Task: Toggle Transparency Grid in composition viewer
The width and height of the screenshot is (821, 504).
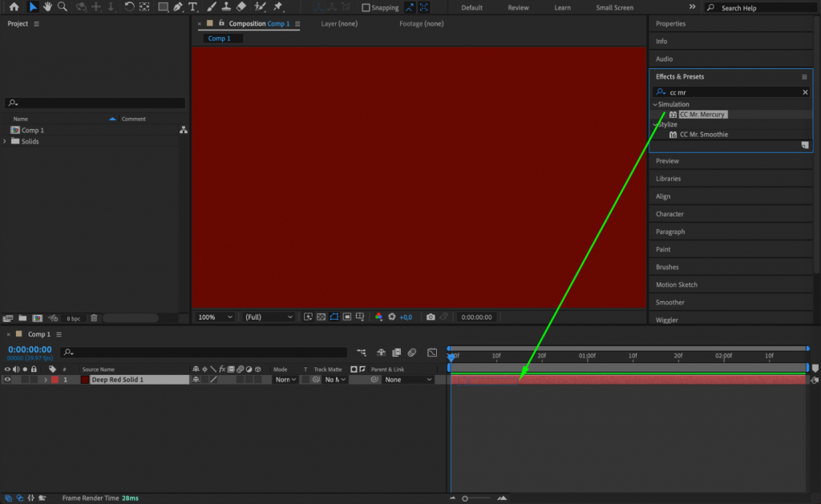Action: click(x=321, y=317)
